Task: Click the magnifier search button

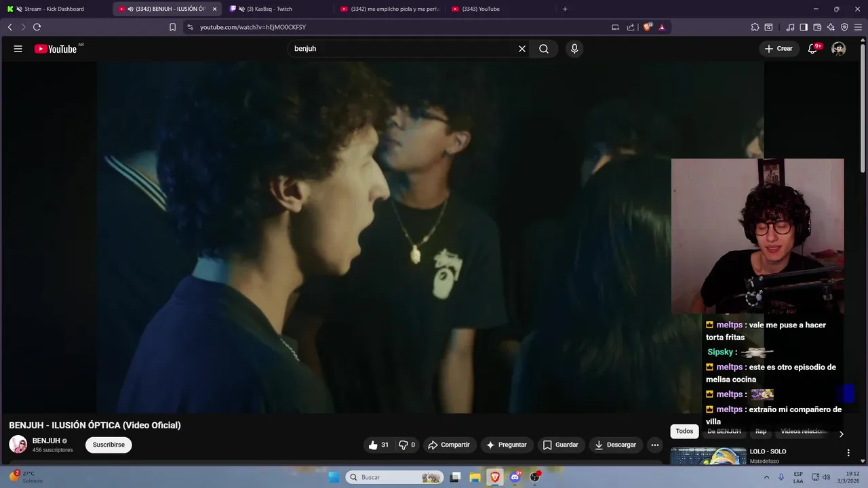Action: click(544, 49)
